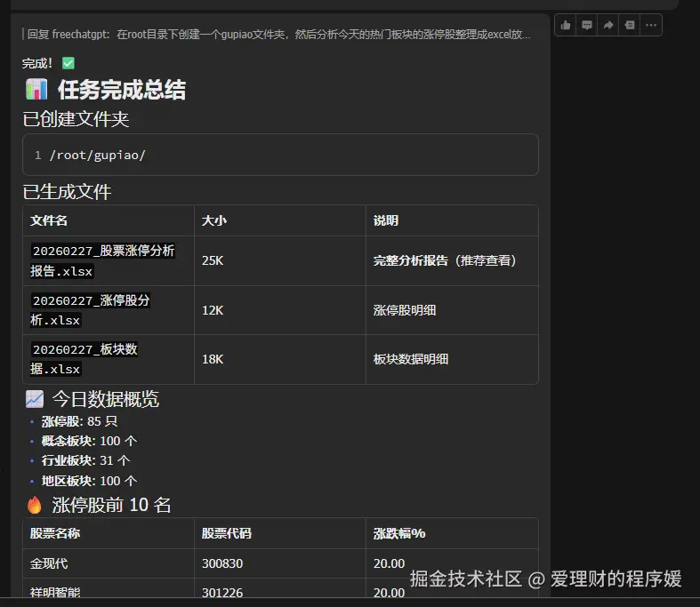Click the 已创建文件夹 heading
Image resolution: width=700 pixels, height=607 pixels.
tap(76, 119)
